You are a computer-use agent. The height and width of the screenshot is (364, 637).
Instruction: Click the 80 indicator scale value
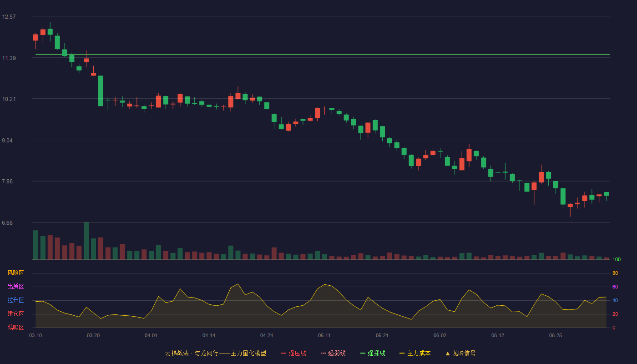point(615,273)
